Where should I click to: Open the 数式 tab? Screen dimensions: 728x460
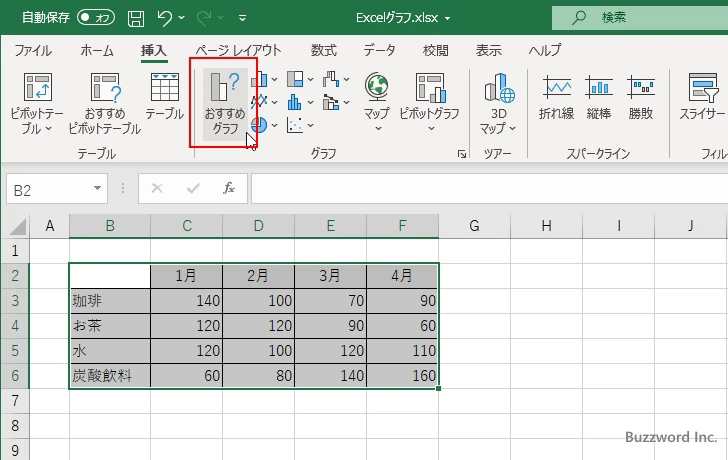(324, 50)
